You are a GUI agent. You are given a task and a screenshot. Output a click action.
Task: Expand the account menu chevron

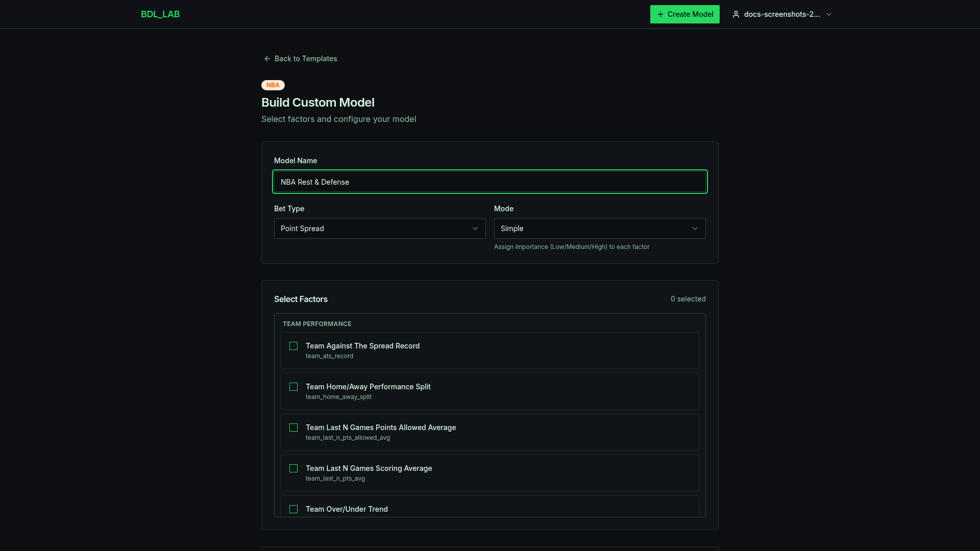pos(829,14)
